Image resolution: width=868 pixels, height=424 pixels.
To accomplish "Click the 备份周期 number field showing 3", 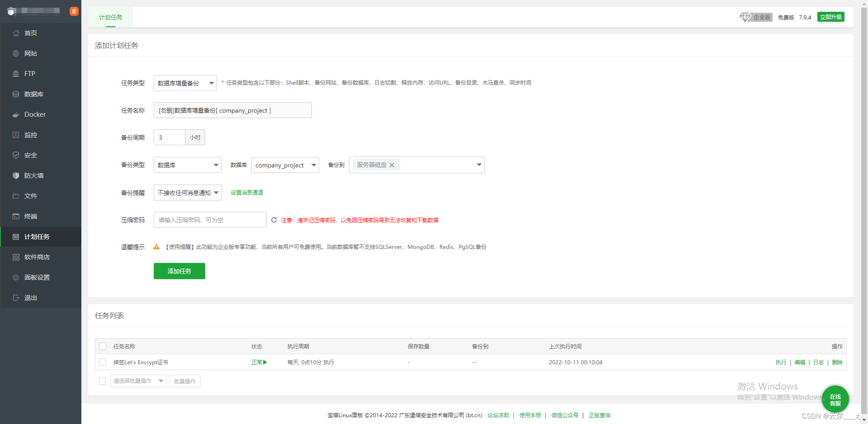I will pyautogui.click(x=170, y=138).
